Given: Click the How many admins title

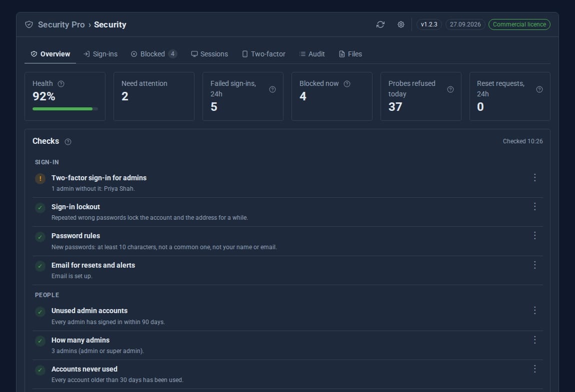Looking at the screenshot, I should (x=80, y=340).
